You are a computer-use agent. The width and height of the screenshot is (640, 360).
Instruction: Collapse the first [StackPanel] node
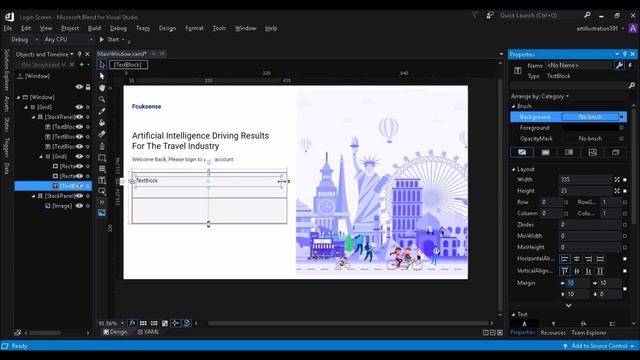tap(33, 117)
